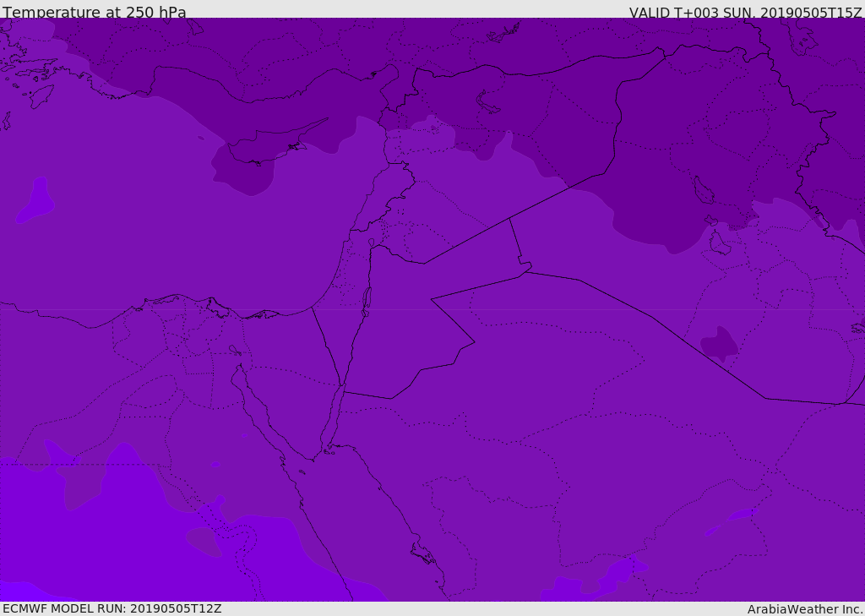Click the ArabiaWeather Inc. credit text
This screenshot has height=616, width=865.
(805, 609)
